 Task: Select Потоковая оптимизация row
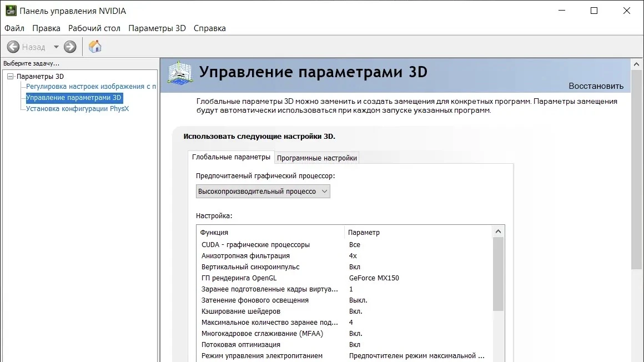pyautogui.click(x=344, y=344)
